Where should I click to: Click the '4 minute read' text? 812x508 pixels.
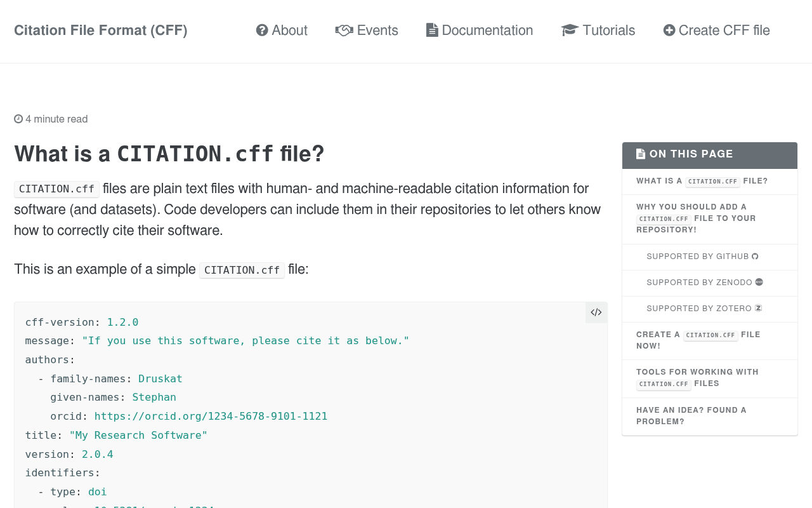pos(56,119)
